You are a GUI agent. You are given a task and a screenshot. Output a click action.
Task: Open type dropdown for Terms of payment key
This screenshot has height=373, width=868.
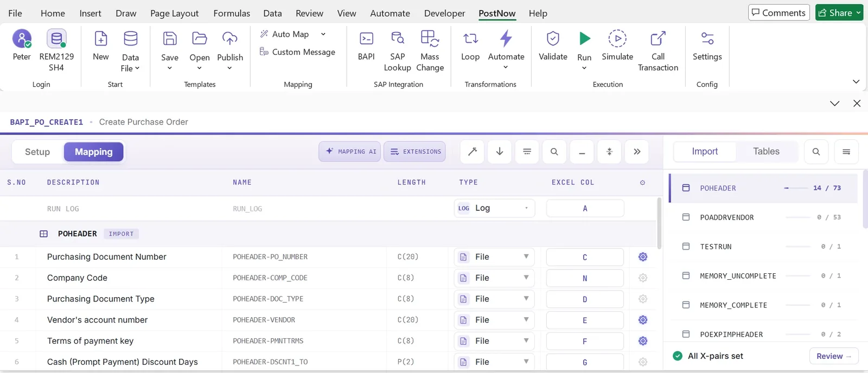494,341
